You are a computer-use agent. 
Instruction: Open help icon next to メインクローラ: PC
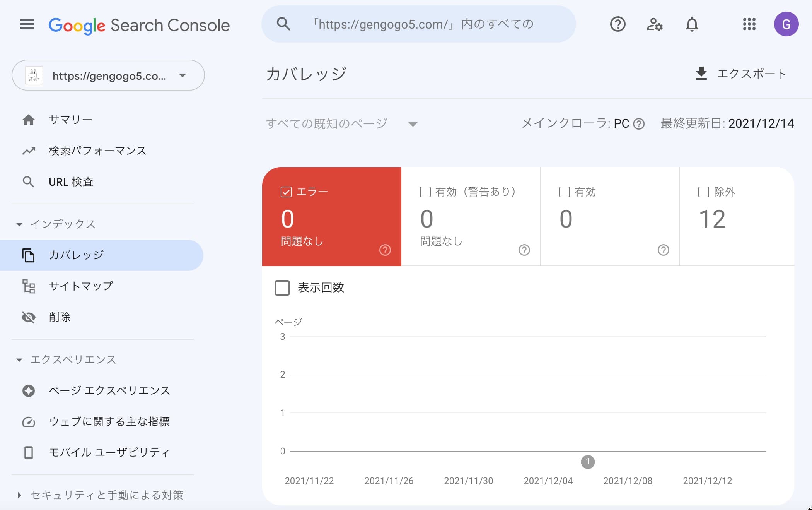[639, 124]
